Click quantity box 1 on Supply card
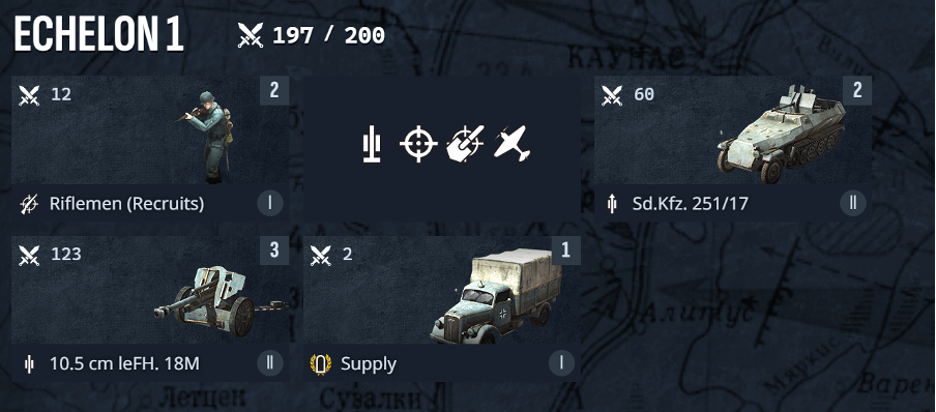Image resolution: width=936 pixels, height=412 pixels. [566, 250]
